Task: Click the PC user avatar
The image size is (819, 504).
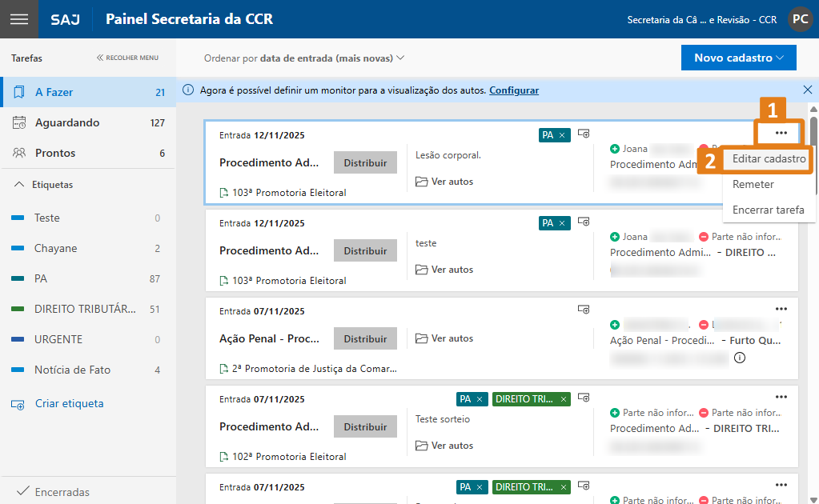Action: point(799,19)
